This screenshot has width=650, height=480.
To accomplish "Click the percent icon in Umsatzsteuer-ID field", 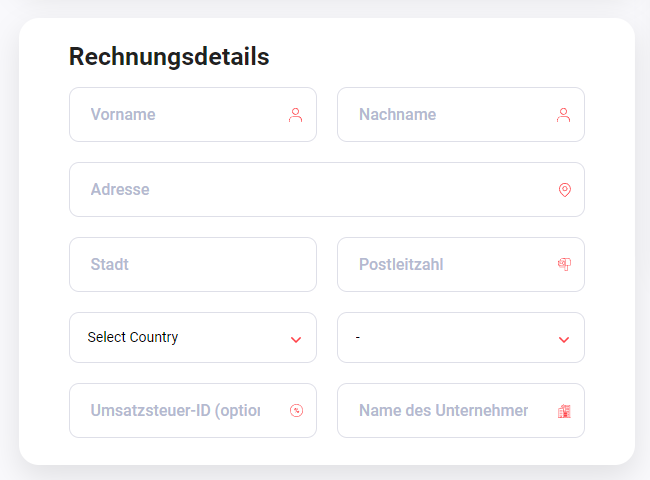I will click(x=296, y=410).
